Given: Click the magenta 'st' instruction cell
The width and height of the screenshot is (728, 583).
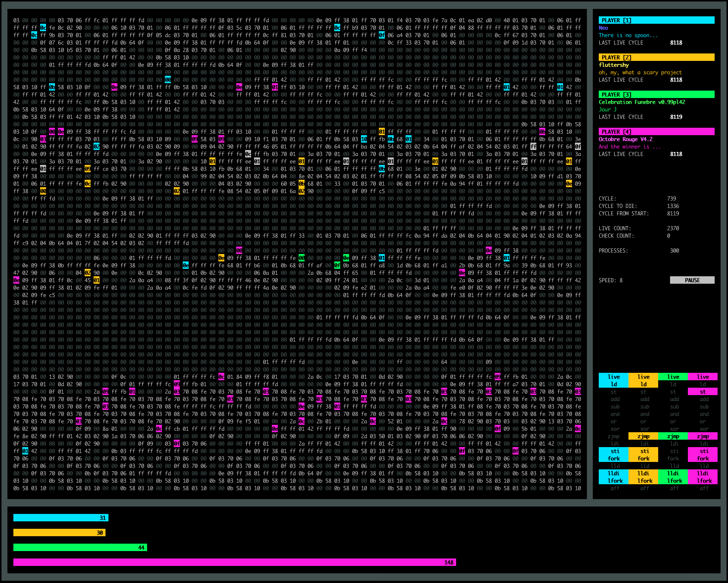Looking at the screenshot, I should (702, 391).
